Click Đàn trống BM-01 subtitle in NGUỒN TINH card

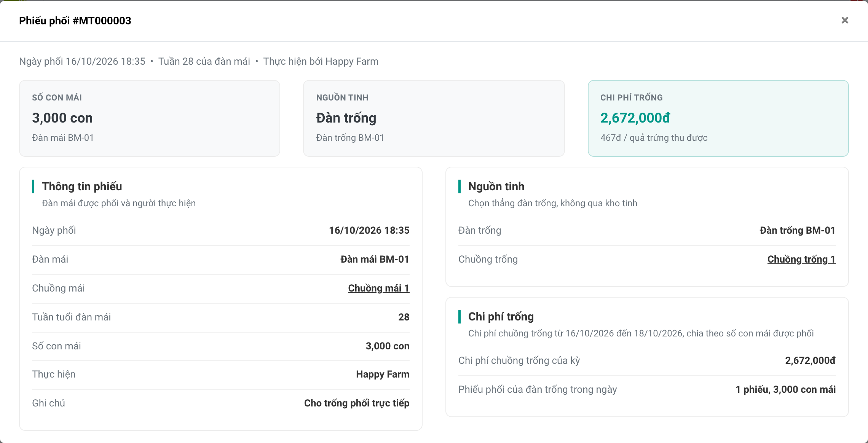click(x=350, y=138)
